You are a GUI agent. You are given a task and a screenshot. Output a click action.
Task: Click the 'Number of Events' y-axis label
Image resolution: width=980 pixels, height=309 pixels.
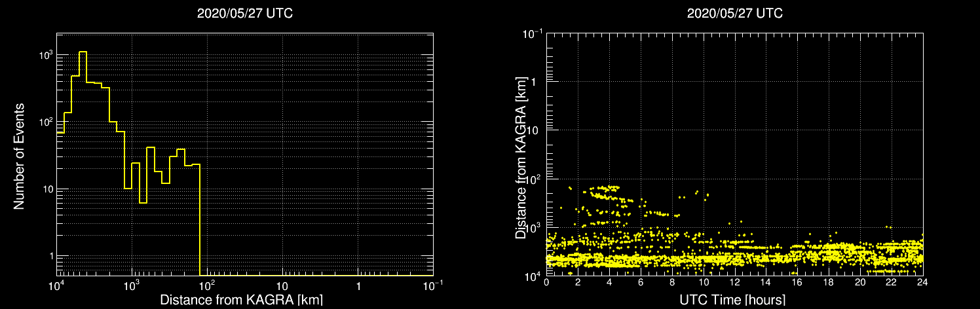19,155
